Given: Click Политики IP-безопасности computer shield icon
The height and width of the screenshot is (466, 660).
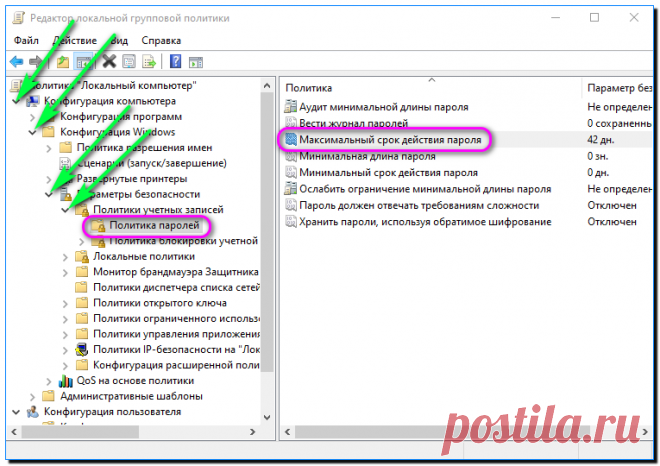Looking at the screenshot, I should click(82, 350).
